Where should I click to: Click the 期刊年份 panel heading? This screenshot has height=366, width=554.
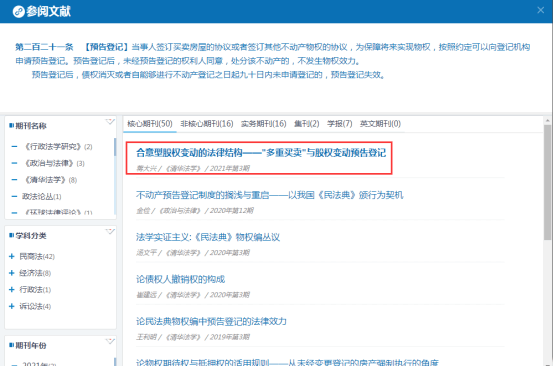[30, 346]
